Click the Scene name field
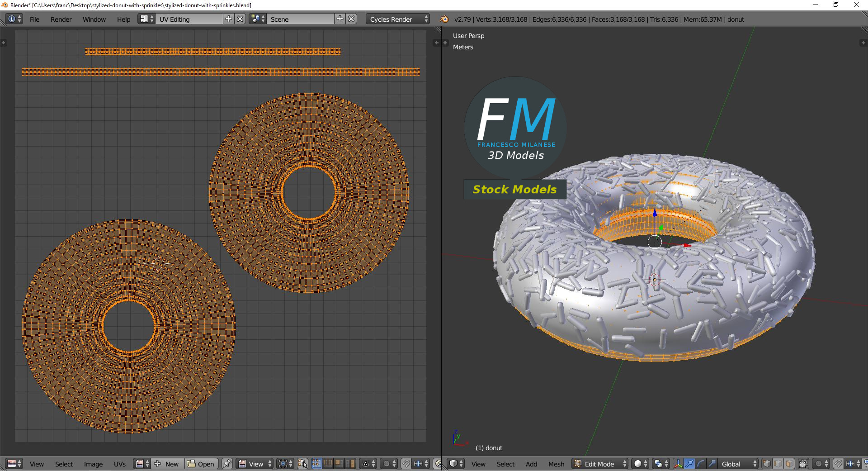The height and width of the screenshot is (471, 868). click(301, 19)
